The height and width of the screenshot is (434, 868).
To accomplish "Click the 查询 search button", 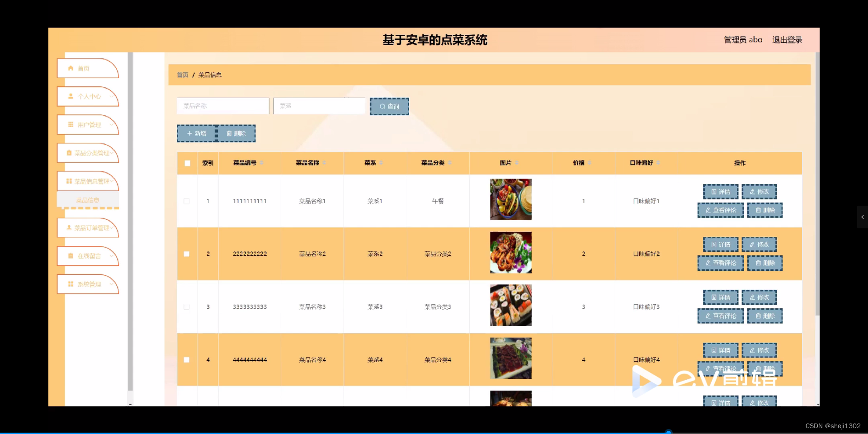I will tap(389, 106).
